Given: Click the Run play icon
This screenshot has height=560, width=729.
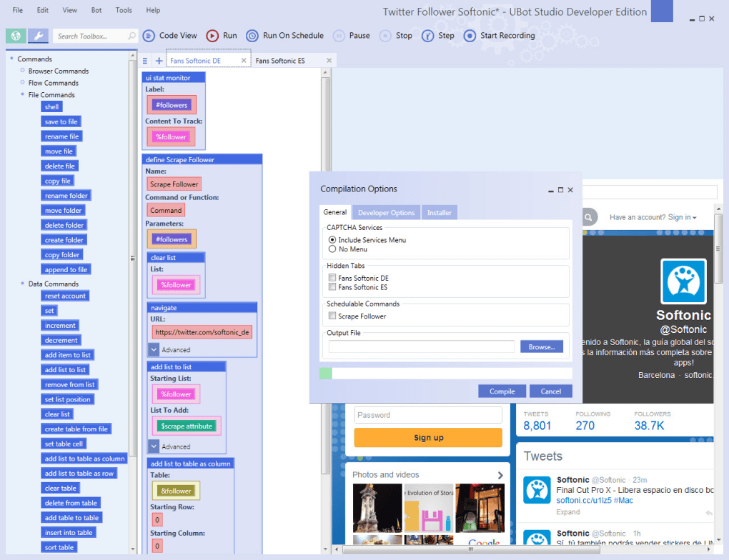Looking at the screenshot, I should (212, 36).
